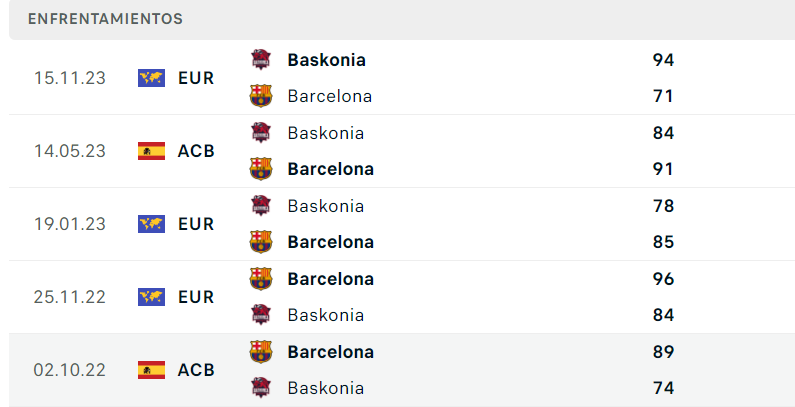Click Barcelona crest in 15.11.23 match
This screenshot has width=795, height=407.
[x=261, y=96]
